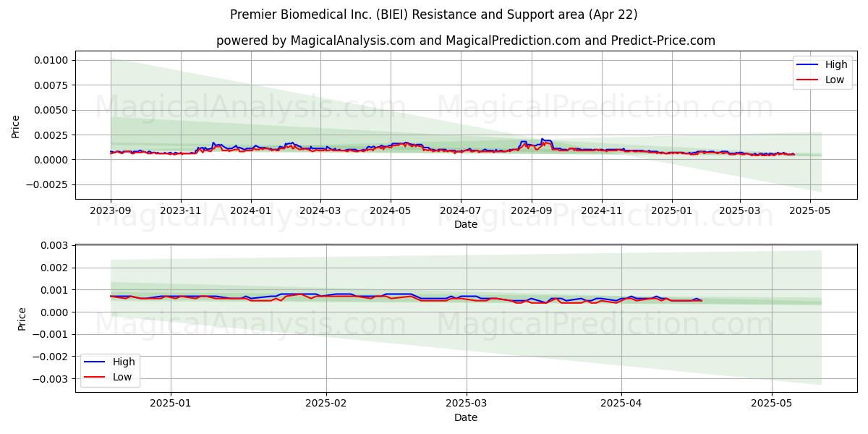Click the '2023-11' x-axis tick label
This screenshot has height=434, width=868.
(181, 210)
